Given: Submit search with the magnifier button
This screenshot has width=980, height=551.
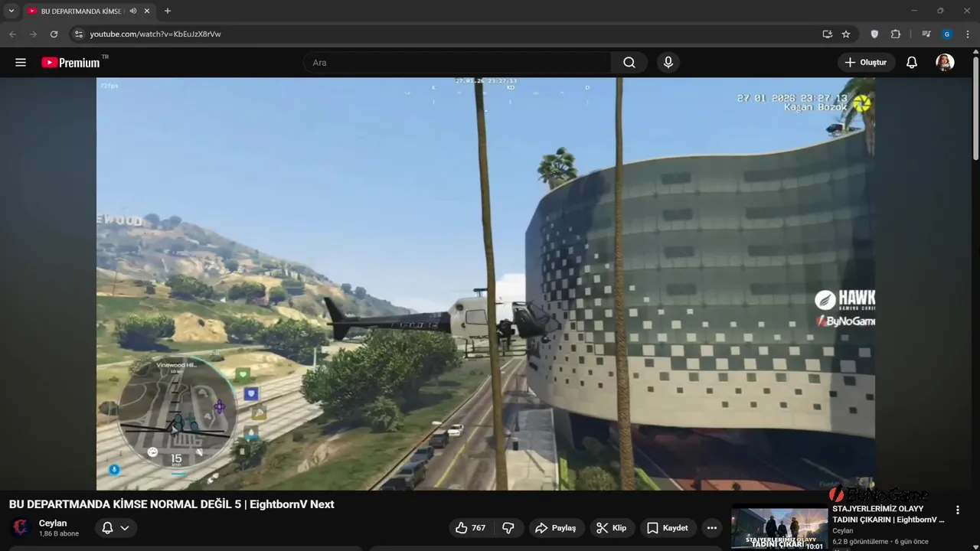Looking at the screenshot, I should point(629,63).
